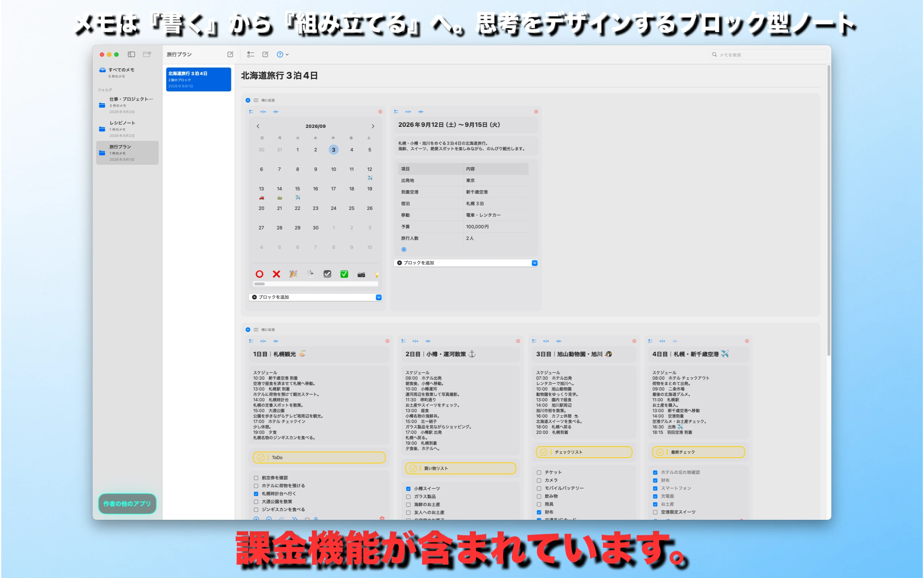Check チケット checkbox

coord(539,473)
